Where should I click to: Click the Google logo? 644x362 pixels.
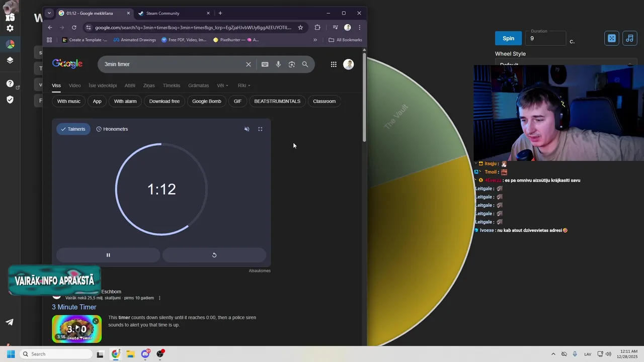[x=67, y=64]
